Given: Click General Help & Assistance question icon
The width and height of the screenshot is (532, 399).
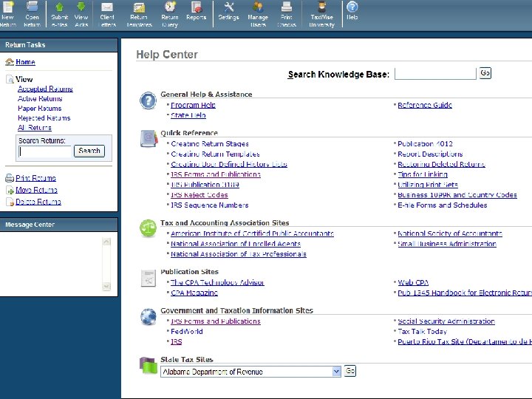Looking at the screenshot, I should coord(149,100).
